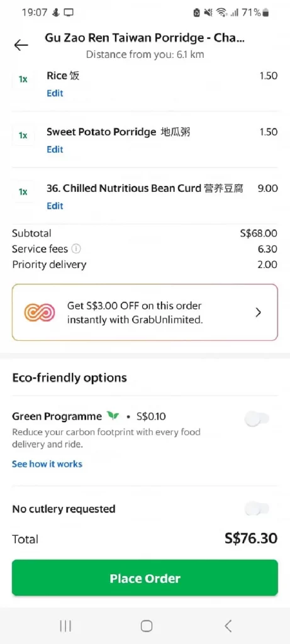Tap the 1x quantity badge for Rice
This screenshot has height=644, width=290.
[23, 79]
